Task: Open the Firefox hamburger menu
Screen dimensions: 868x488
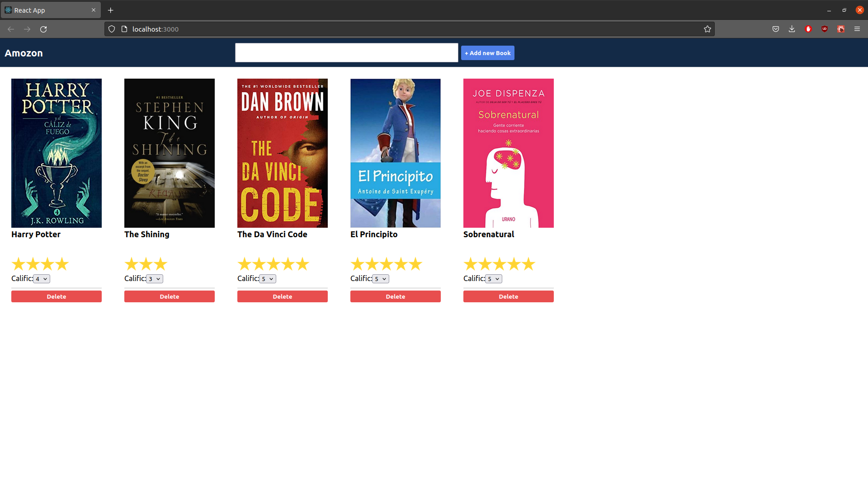Action: click(x=857, y=29)
